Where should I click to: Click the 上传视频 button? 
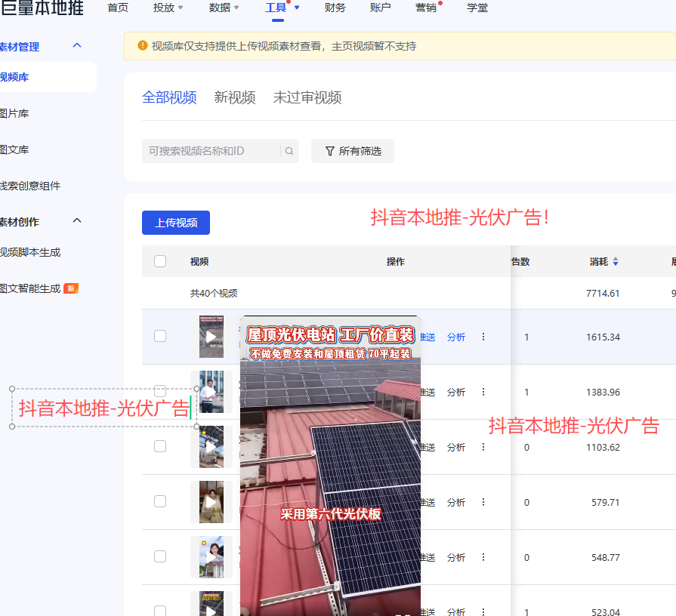click(176, 223)
